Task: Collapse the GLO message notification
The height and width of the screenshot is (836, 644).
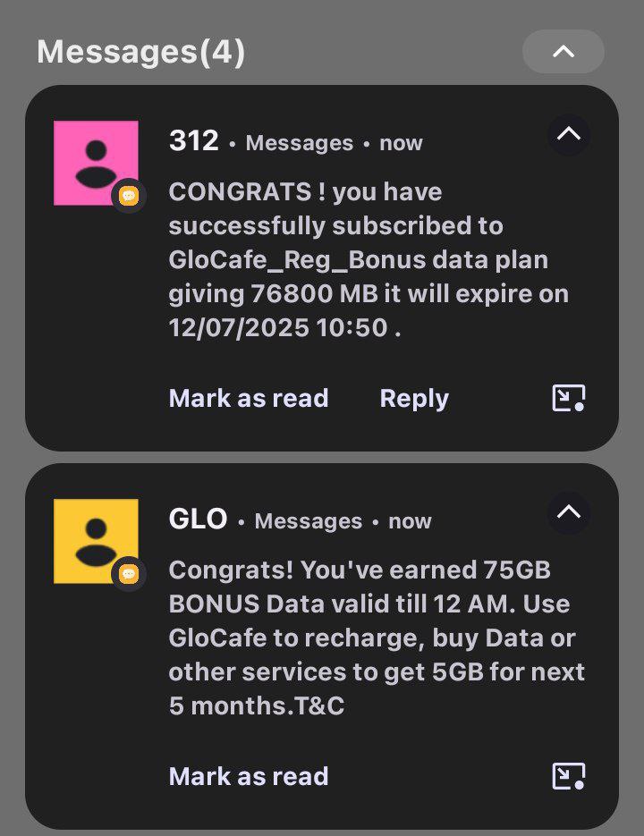Action: [x=569, y=512]
